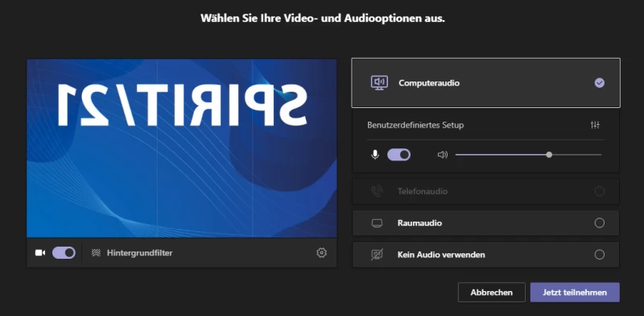Mute the microphone toggle switch
Viewport: 644px width, 316px height.
pos(398,155)
